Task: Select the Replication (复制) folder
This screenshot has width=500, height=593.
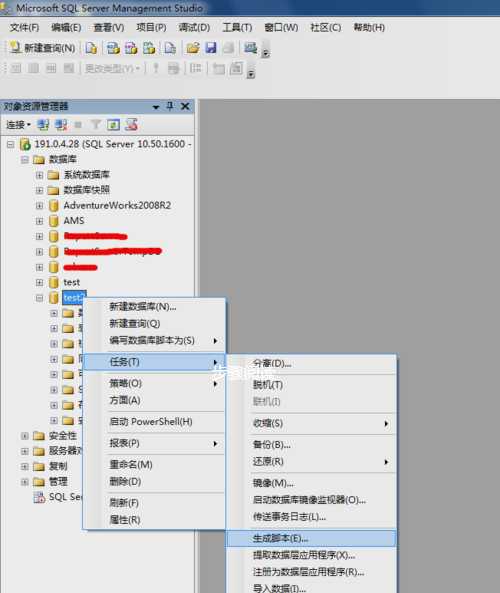Action: click(x=58, y=466)
